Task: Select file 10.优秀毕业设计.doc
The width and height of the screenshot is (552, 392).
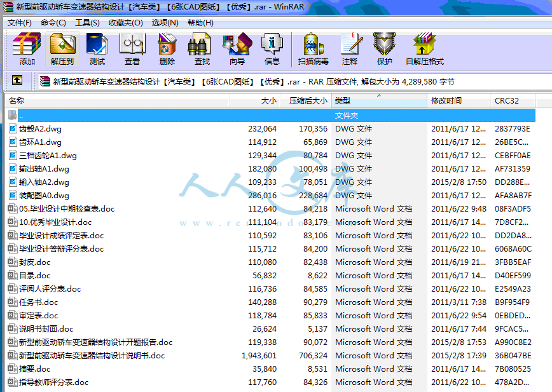Action: 55,222
